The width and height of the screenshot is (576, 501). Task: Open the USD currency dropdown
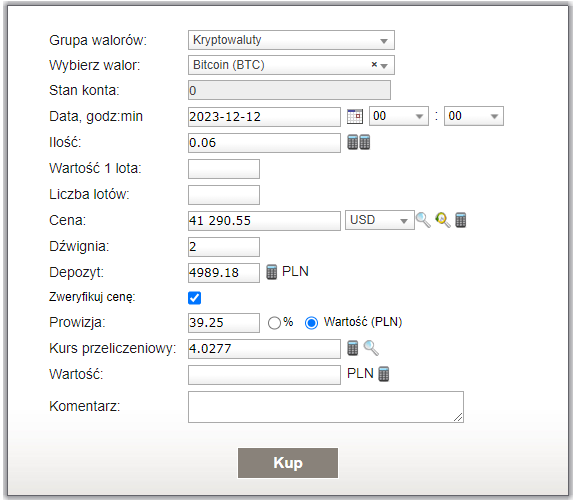380,220
